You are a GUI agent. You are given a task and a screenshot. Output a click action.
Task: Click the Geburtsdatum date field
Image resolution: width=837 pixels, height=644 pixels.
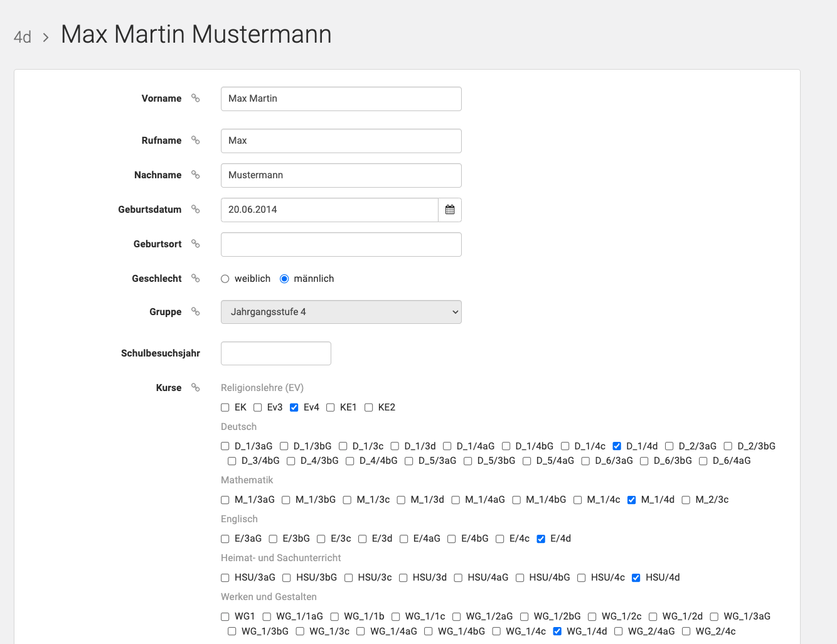pos(329,210)
